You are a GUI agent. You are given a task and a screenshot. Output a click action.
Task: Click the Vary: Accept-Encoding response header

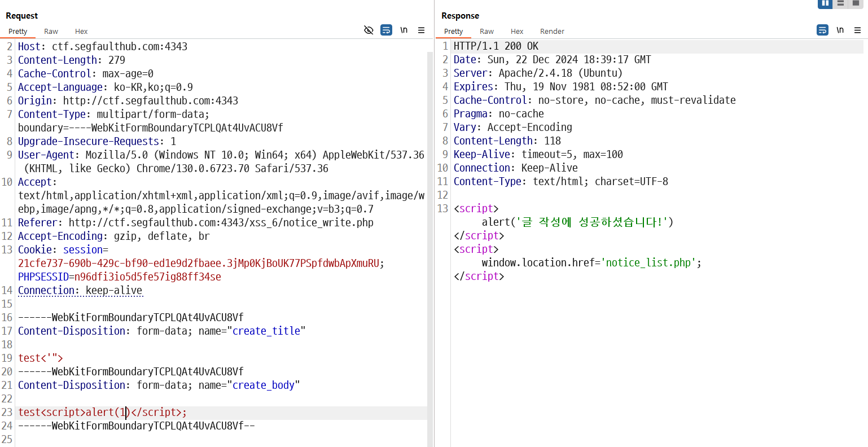click(513, 128)
